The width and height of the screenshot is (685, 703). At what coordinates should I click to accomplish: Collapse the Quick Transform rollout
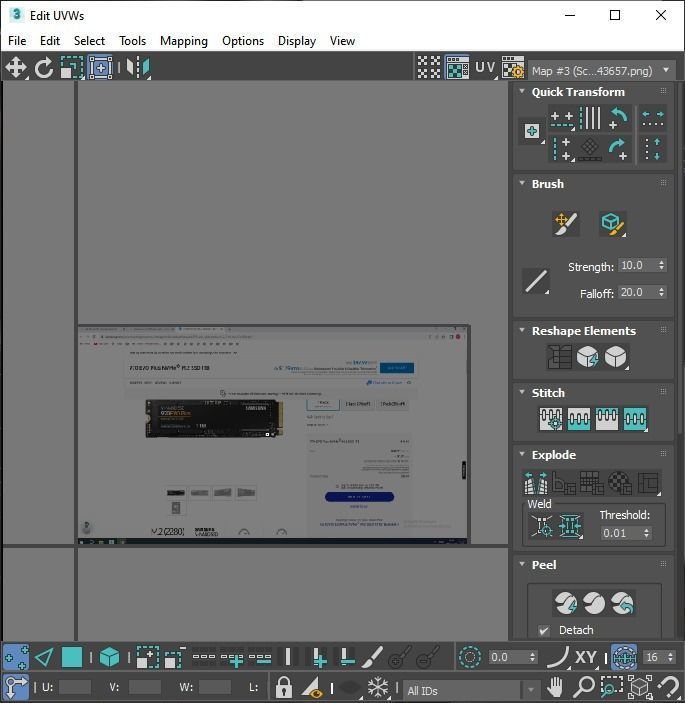pyautogui.click(x=522, y=91)
